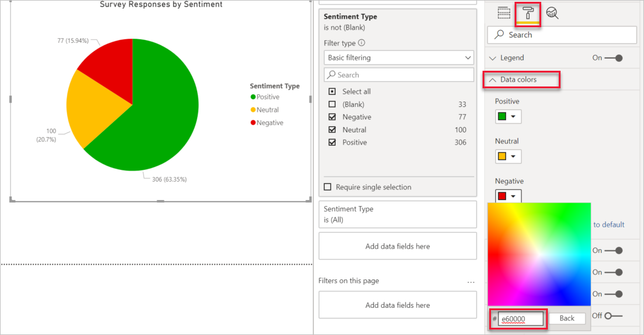Click the Positive legend marker
The image size is (644, 335).
[253, 97]
